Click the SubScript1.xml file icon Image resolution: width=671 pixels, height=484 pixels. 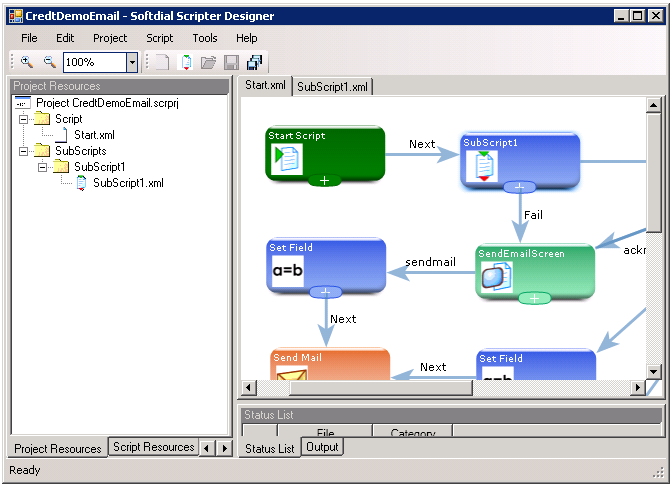click(81, 183)
